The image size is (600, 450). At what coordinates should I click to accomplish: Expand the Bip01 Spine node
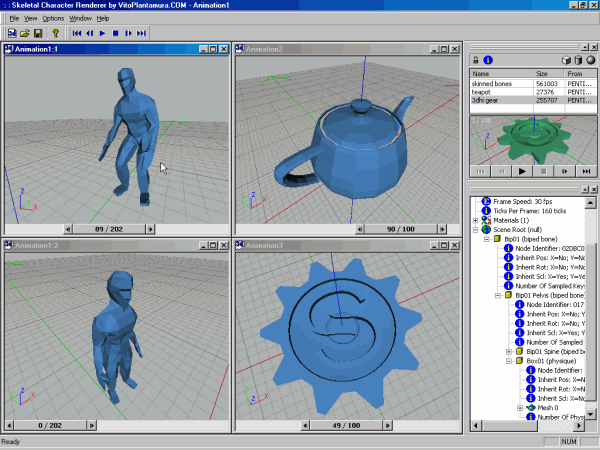(x=509, y=352)
